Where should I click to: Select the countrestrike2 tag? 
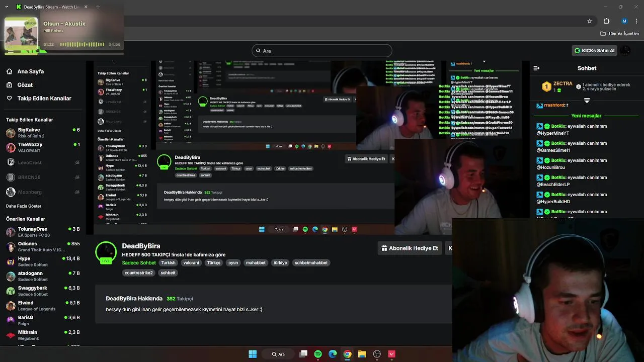138,273
